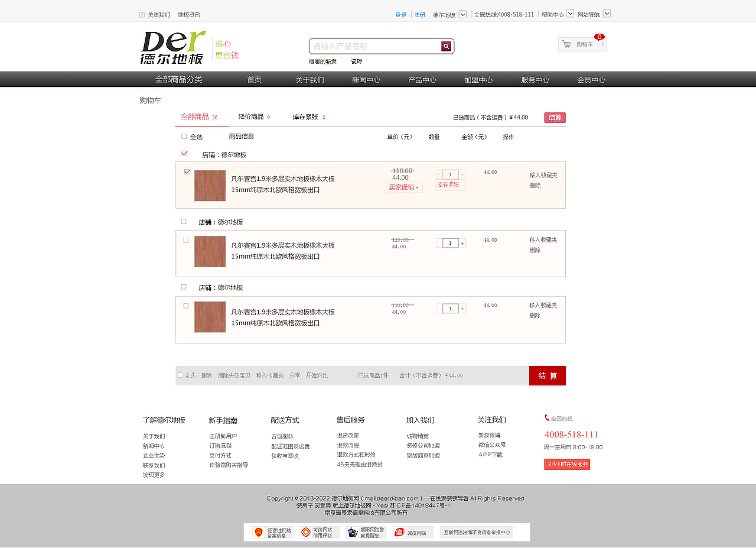Click third product's wood floor thumbnail
The width and height of the screenshot is (756, 548).
point(210,317)
